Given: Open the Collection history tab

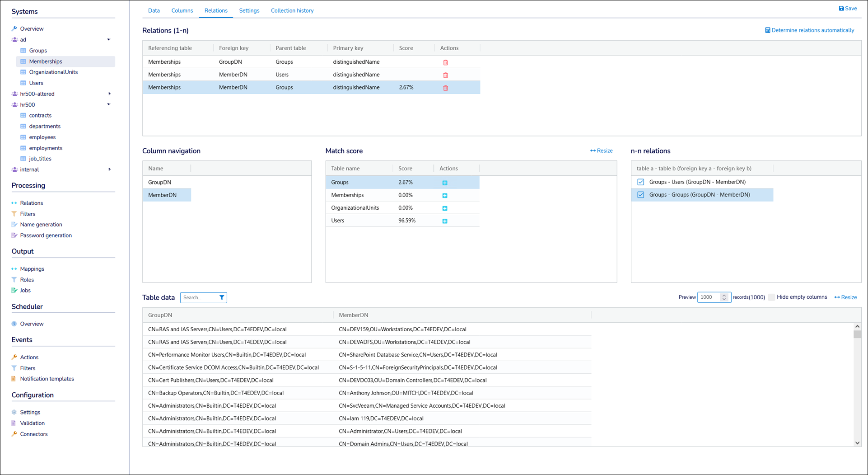Looking at the screenshot, I should click(x=292, y=10).
